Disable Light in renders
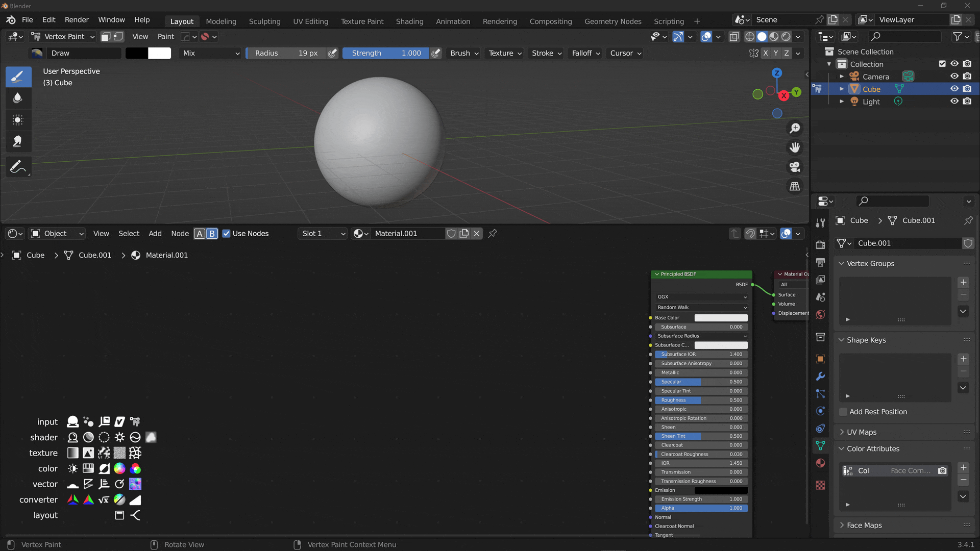The width and height of the screenshot is (980, 551). 967,102
